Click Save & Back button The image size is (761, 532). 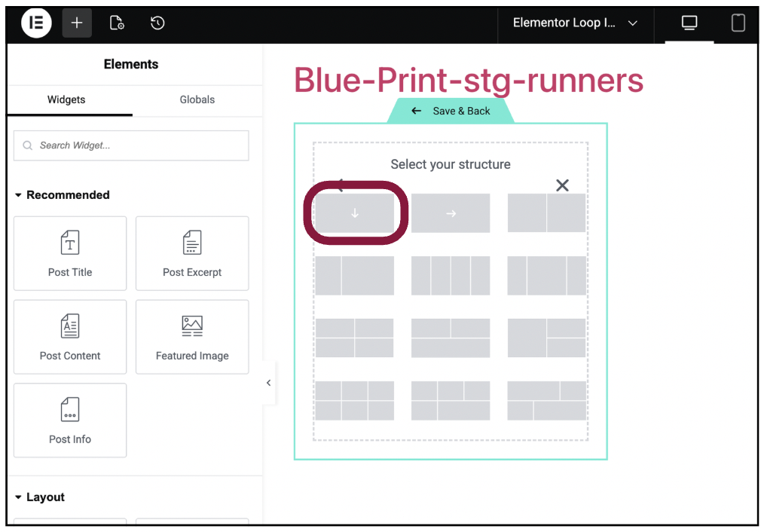click(451, 111)
